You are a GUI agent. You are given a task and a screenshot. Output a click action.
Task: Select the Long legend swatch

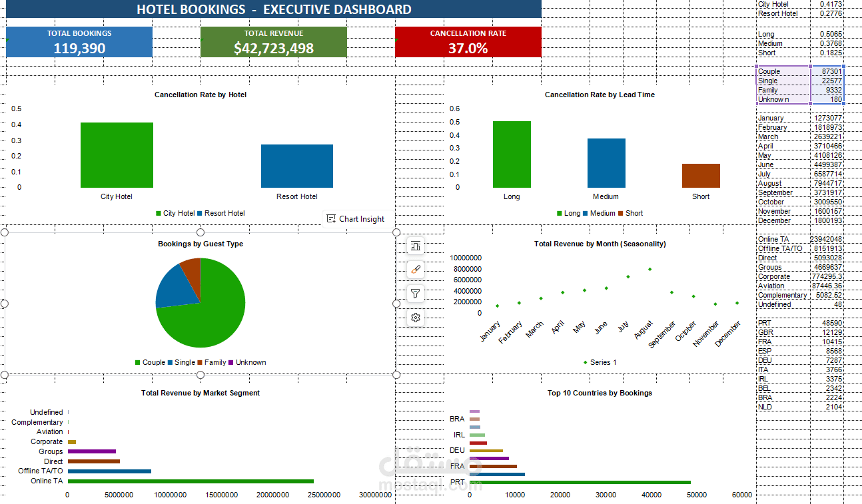coord(560,214)
